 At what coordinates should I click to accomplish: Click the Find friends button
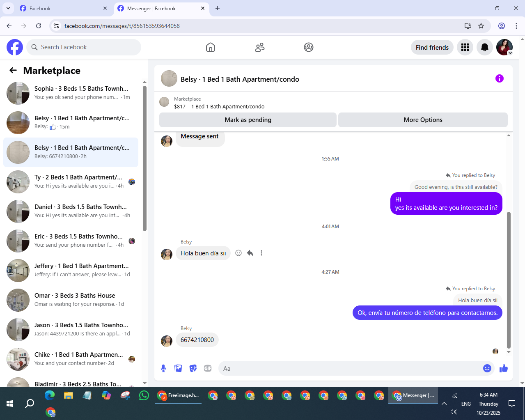(432, 47)
